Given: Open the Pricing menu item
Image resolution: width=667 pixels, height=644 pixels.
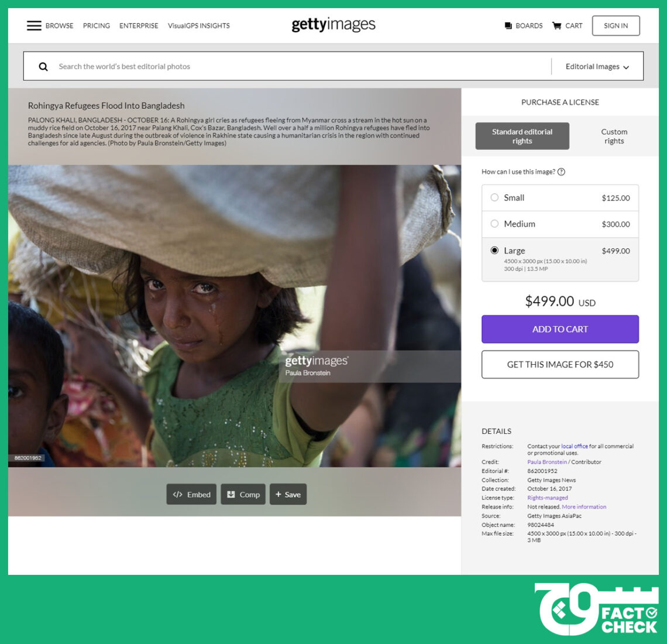Looking at the screenshot, I should coord(96,26).
